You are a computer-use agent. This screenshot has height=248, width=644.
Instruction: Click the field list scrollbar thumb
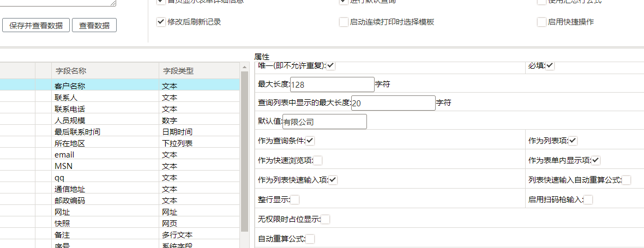pos(245,152)
